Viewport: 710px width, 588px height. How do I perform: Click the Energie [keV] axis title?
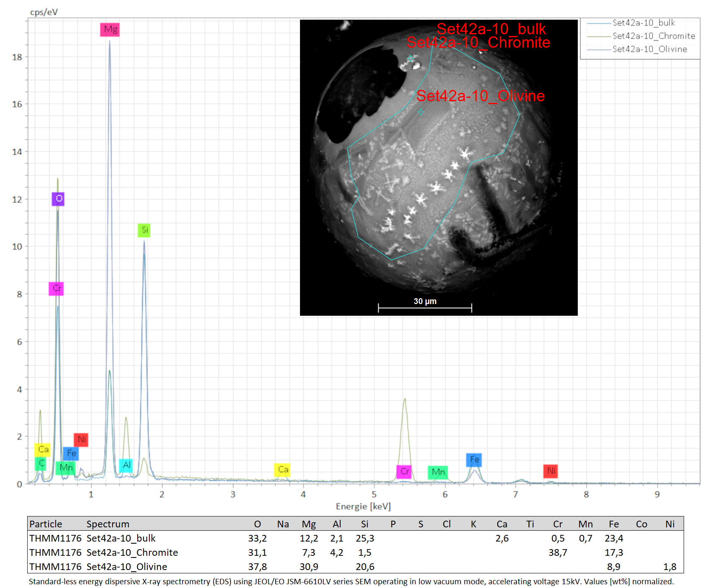point(363,506)
